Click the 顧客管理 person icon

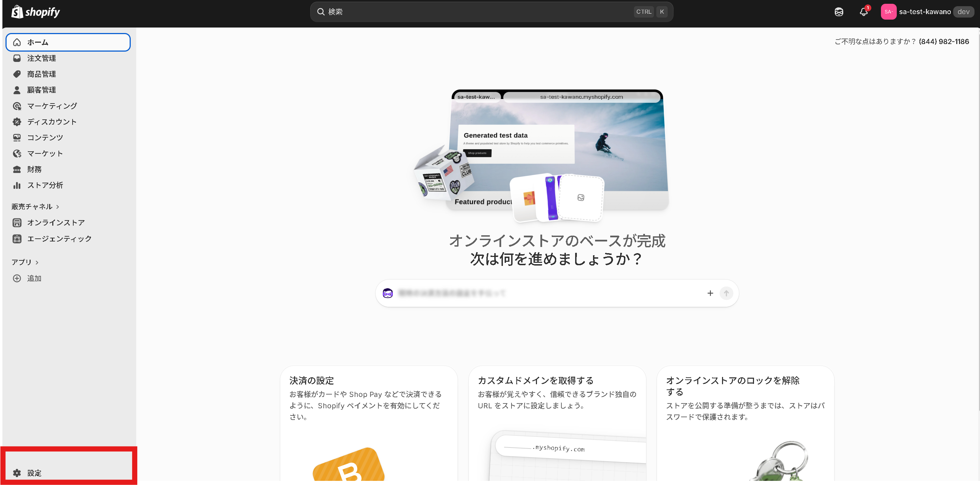pos(17,90)
